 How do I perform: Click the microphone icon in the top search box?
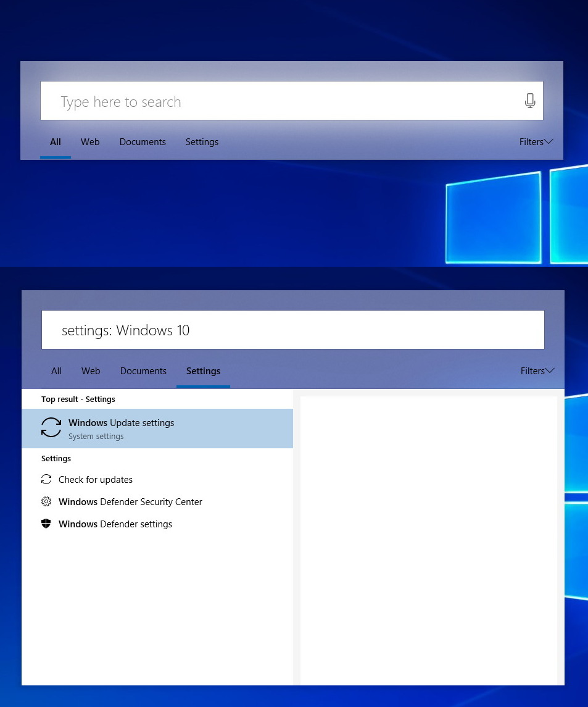(x=530, y=101)
